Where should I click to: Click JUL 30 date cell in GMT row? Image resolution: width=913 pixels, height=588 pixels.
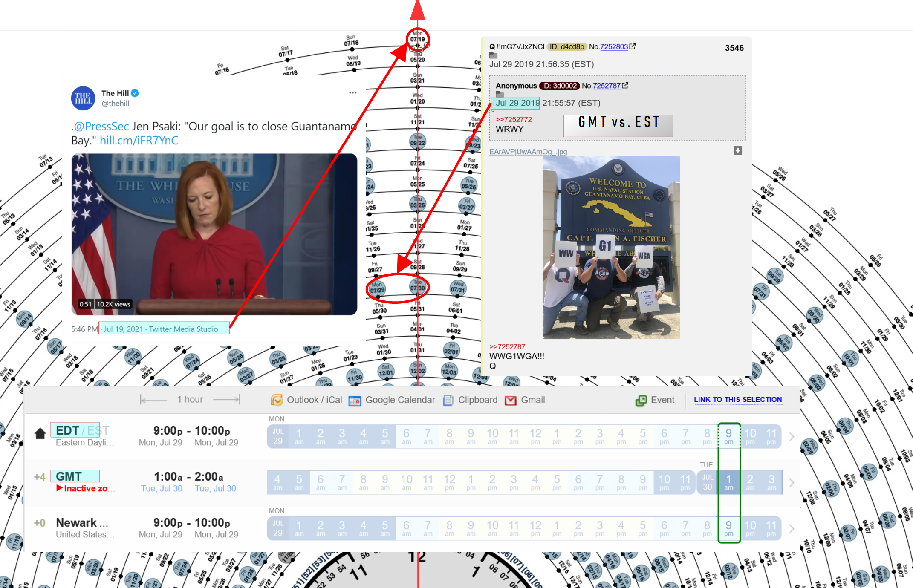(708, 483)
